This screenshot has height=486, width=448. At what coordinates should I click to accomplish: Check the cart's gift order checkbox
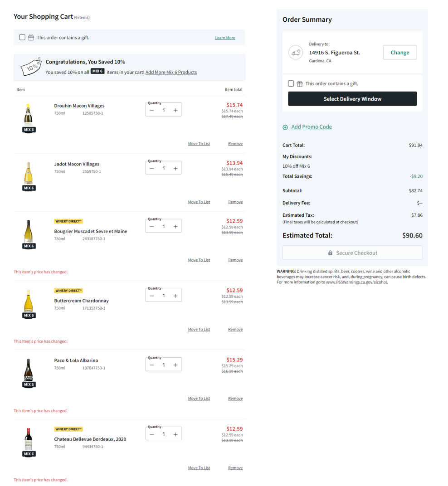(22, 38)
